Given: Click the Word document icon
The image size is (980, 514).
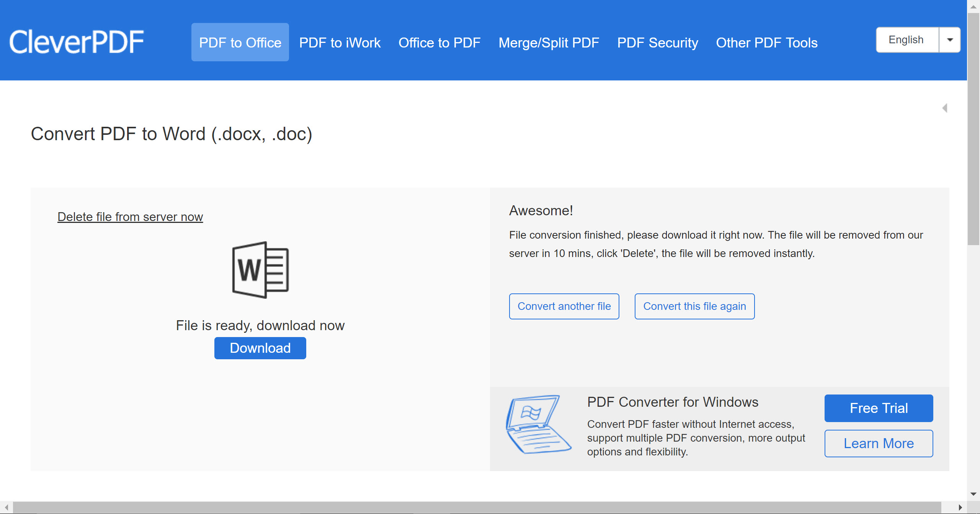Looking at the screenshot, I should [260, 270].
